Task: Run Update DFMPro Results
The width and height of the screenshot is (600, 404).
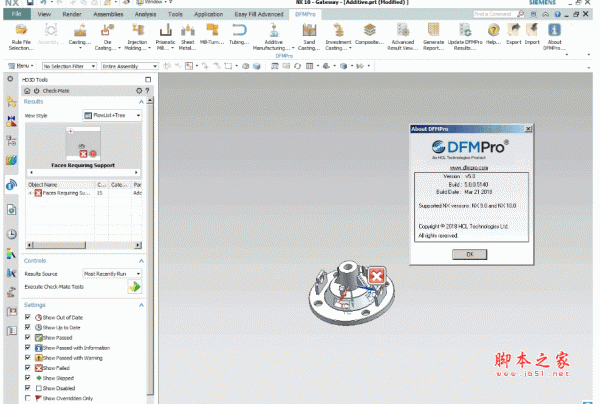Action: (465, 37)
